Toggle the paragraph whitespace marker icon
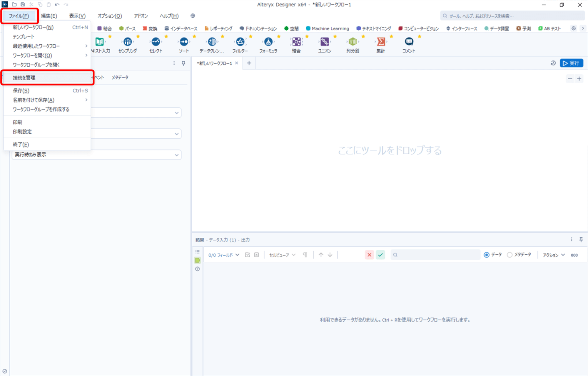The width and height of the screenshot is (588, 376). pos(305,255)
